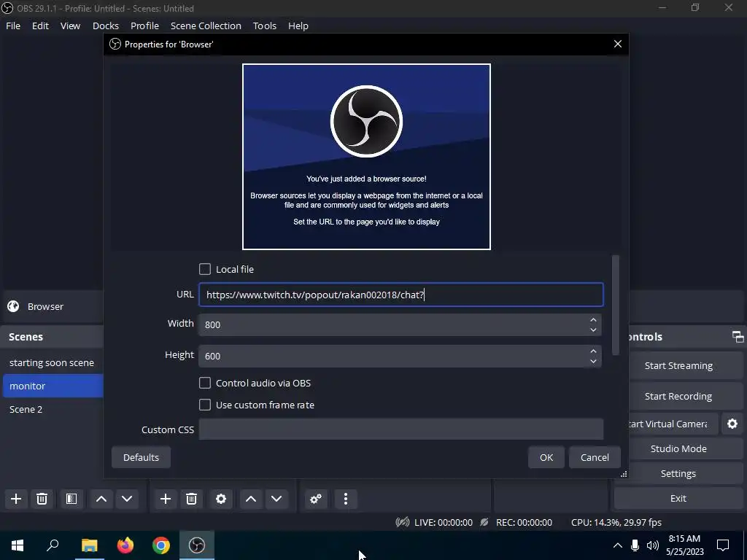Open the notification center icon
Image resolution: width=747 pixels, height=560 pixels.
[723, 545]
